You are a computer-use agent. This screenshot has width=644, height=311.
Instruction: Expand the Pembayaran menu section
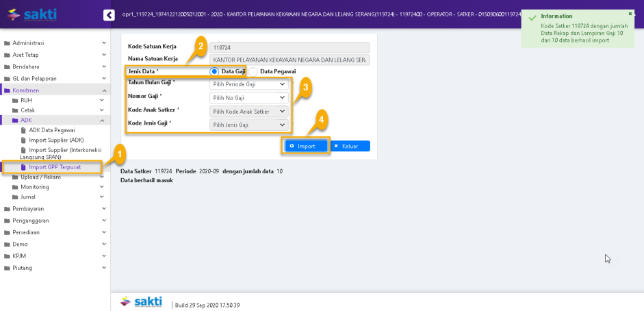55,209
